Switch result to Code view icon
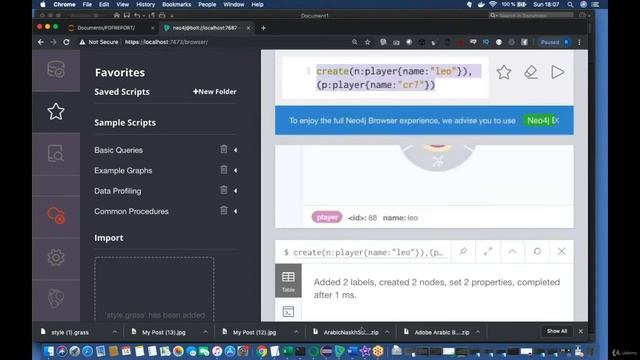Viewport: 640px width, 360px height. point(288,312)
